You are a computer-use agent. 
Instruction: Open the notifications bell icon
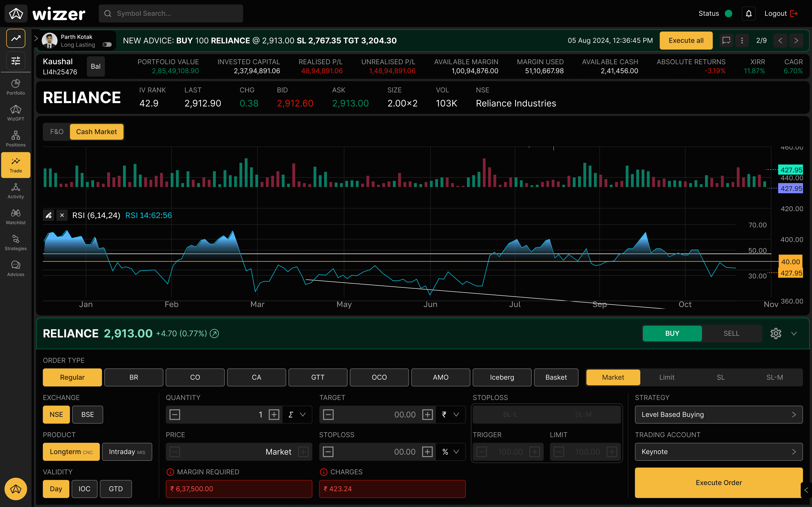(749, 13)
